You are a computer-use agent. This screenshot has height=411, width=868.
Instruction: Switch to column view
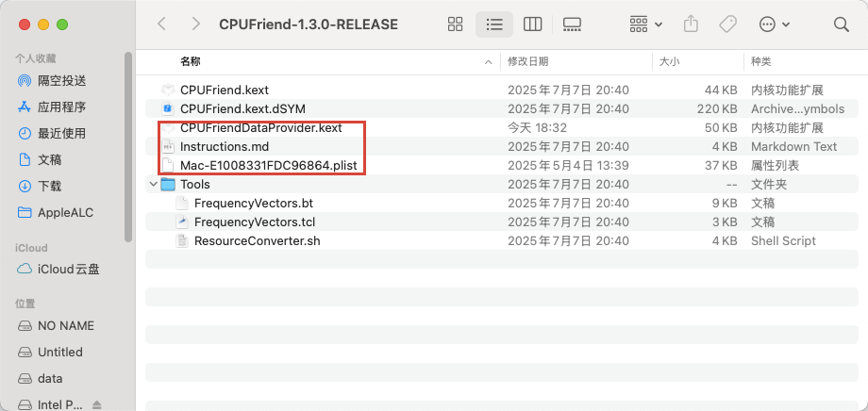[532, 24]
